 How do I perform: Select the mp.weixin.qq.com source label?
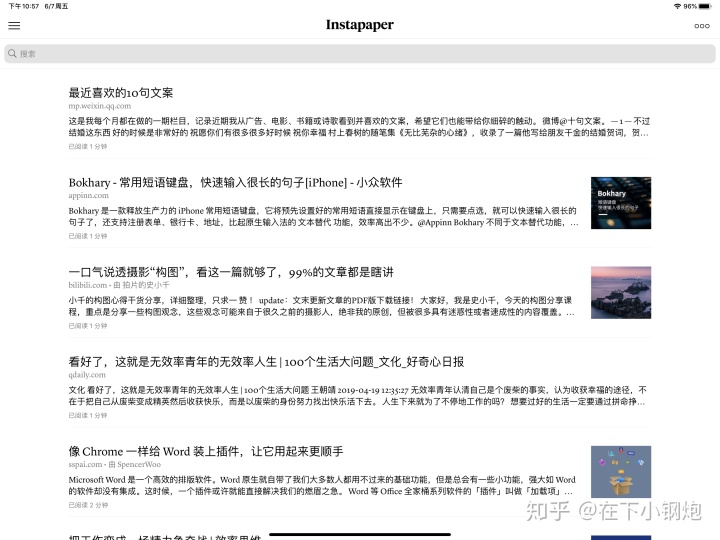(x=100, y=106)
